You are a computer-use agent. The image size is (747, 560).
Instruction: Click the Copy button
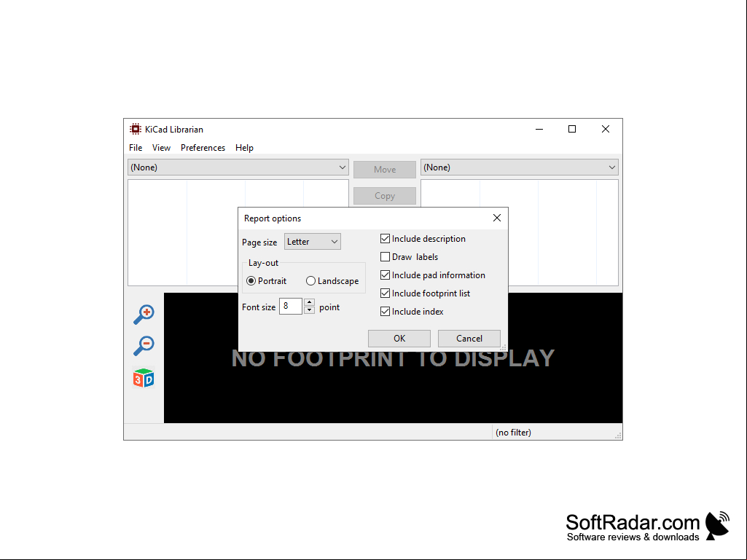pyautogui.click(x=385, y=196)
